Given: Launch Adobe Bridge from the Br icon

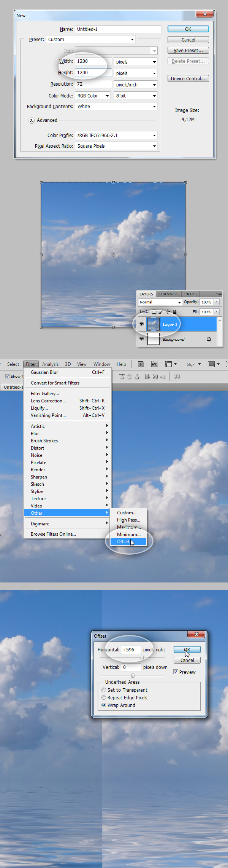Looking at the screenshot, I should [x=141, y=364].
